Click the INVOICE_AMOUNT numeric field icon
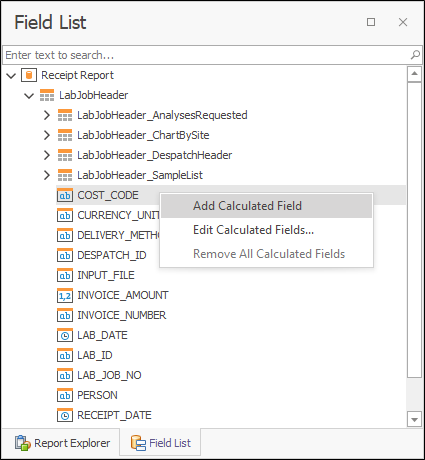This screenshot has width=425, height=460. 65,295
